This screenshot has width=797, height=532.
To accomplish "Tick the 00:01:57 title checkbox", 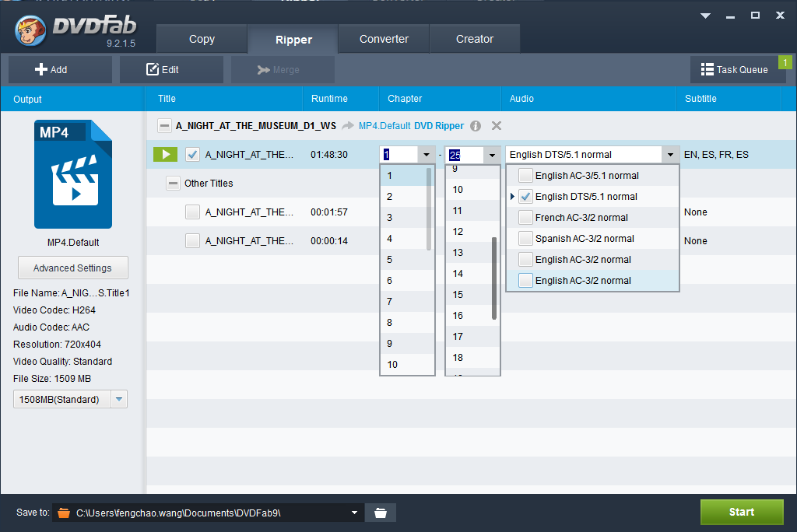I will pyautogui.click(x=193, y=212).
